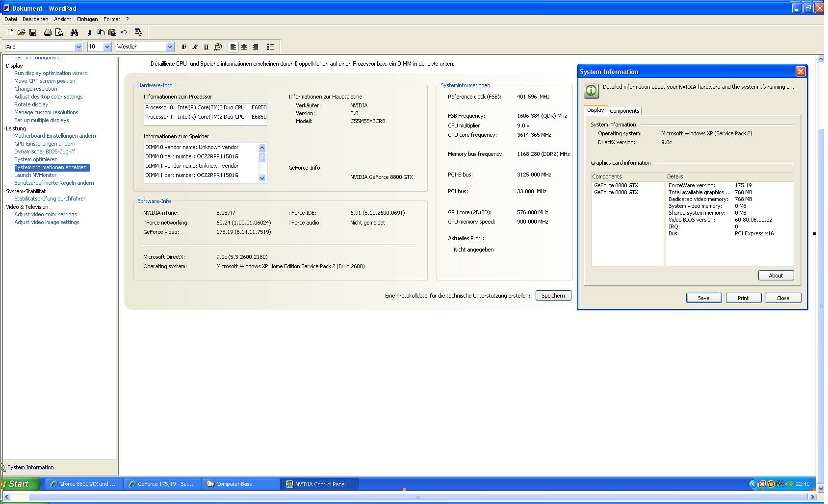Viewport: 828px width, 504px height.
Task: Open the Datei menu
Action: click(11, 19)
